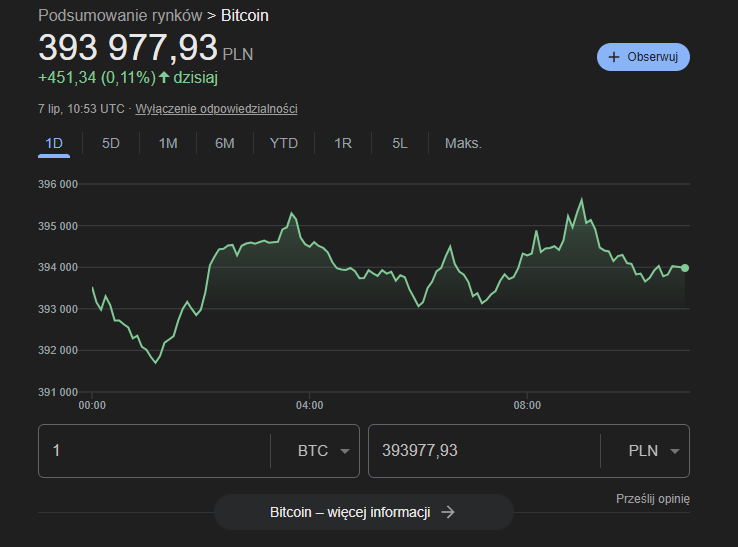This screenshot has width=738, height=547.
Task: Select the 5L chart range
Action: (400, 143)
